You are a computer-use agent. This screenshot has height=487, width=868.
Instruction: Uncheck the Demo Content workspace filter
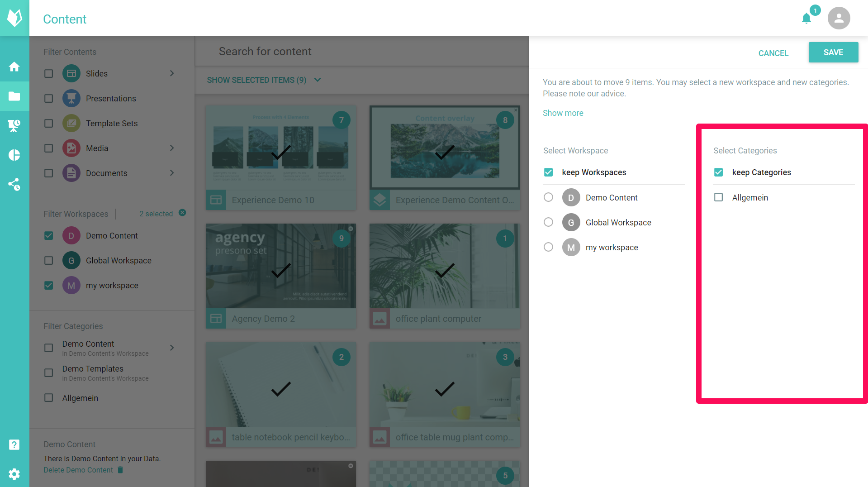click(49, 235)
